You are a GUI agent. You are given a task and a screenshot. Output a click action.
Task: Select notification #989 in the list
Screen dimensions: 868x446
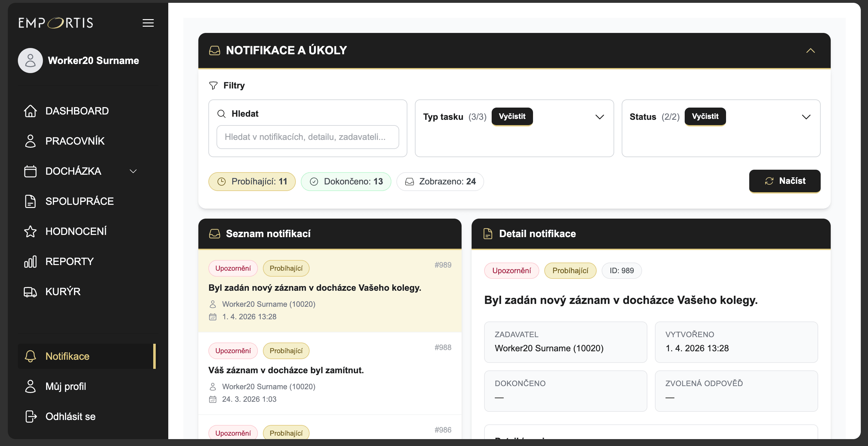coord(330,291)
